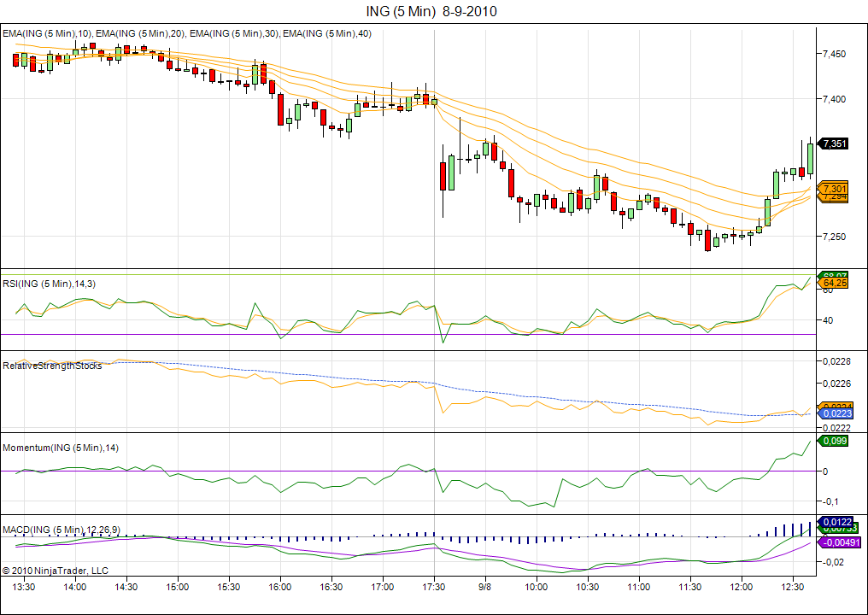Click the black 7,351 last price marker
This screenshot has width=868, height=615.
pyautogui.click(x=833, y=143)
